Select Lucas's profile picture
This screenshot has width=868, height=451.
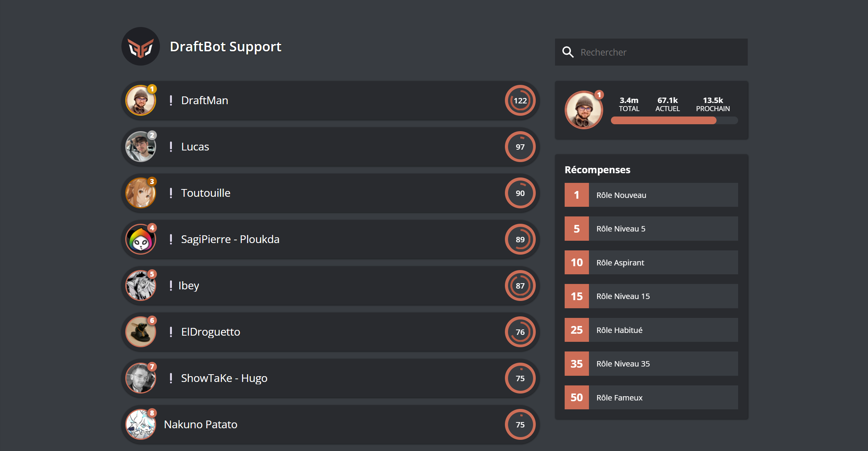[x=140, y=147]
